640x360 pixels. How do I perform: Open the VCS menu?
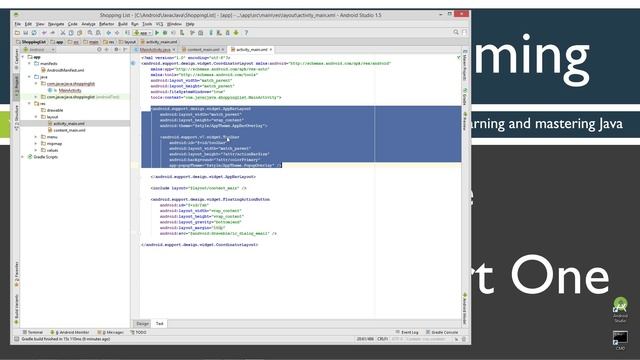tap(160, 24)
